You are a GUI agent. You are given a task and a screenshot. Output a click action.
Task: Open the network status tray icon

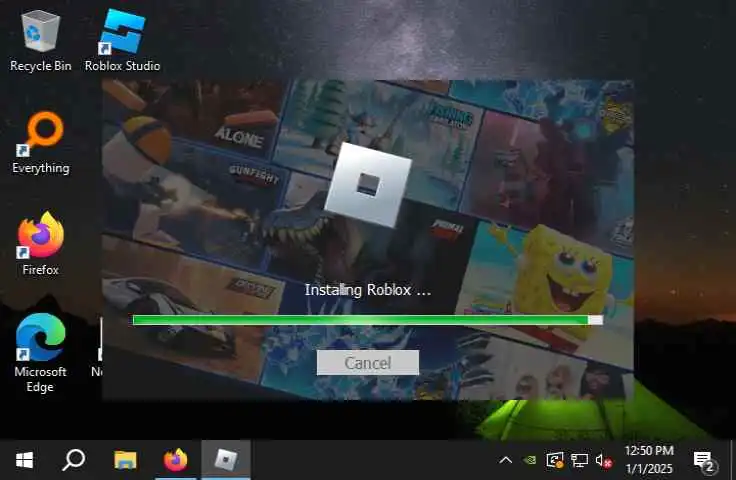[579, 460]
